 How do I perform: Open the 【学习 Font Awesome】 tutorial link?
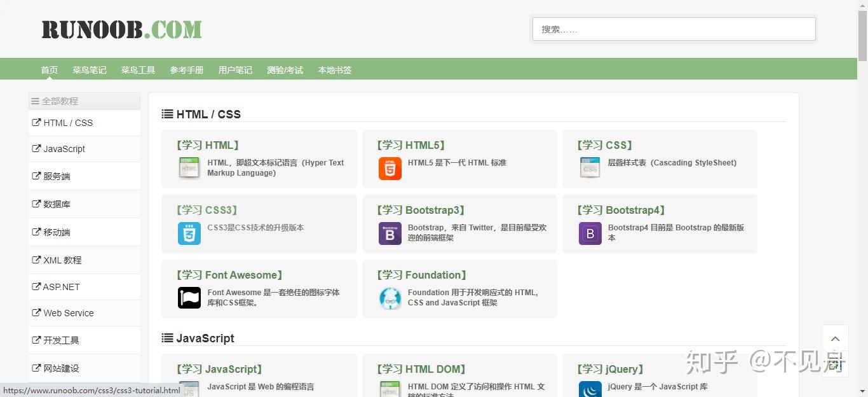[230, 275]
